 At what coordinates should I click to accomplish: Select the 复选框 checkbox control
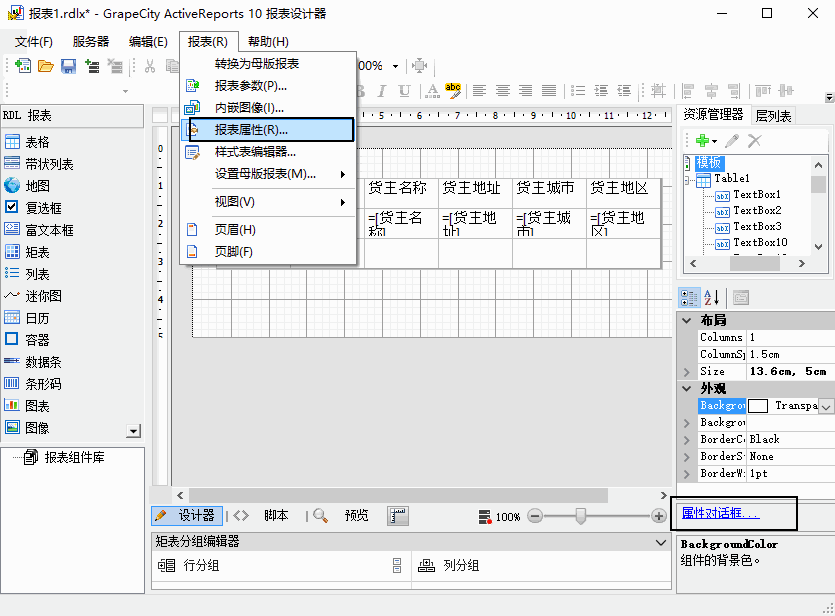43,208
